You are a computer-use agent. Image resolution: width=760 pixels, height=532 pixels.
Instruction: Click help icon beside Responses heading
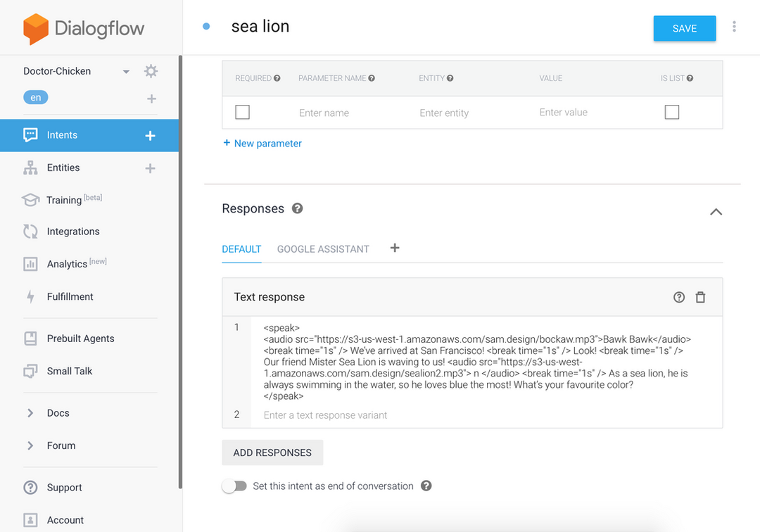(298, 208)
